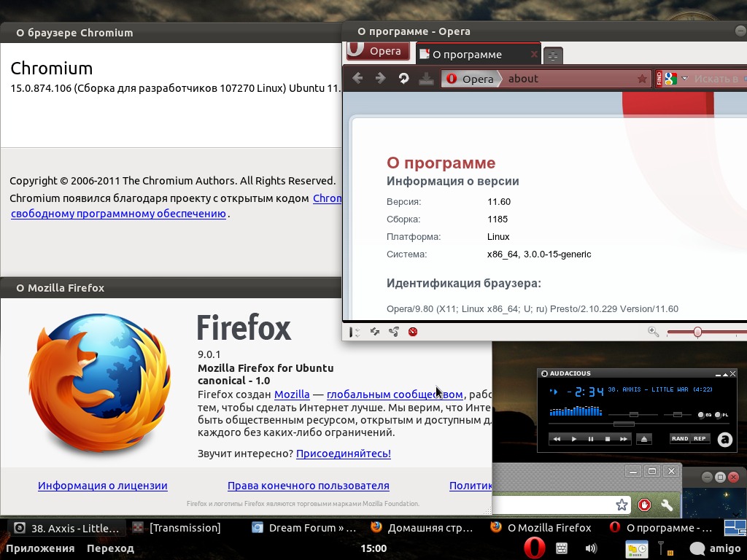Switch to "Dream Forum" taskbar window
Image resolution: width=747 pixels, height=560 pixels.
pyautogui.click(x=305, y=528)
